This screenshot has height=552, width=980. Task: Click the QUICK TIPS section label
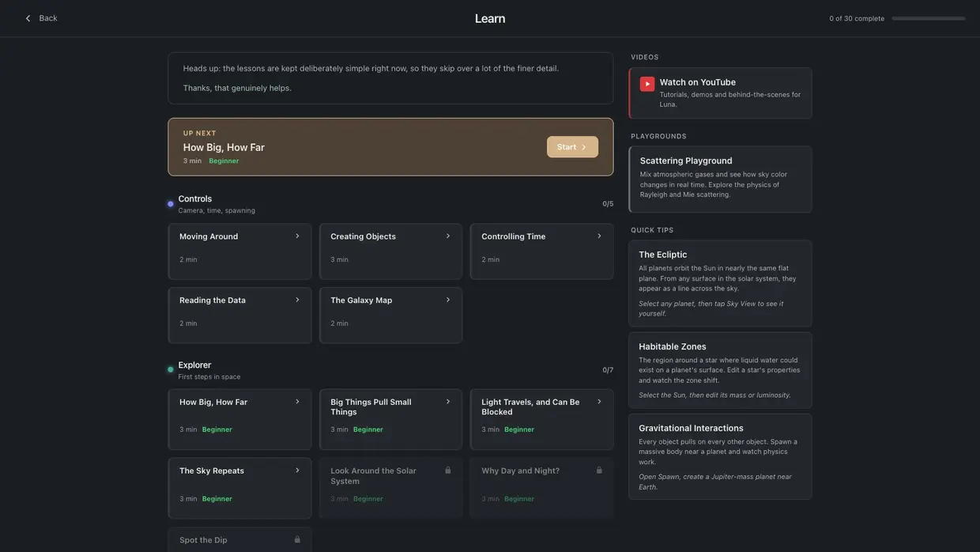coord(652,230)
